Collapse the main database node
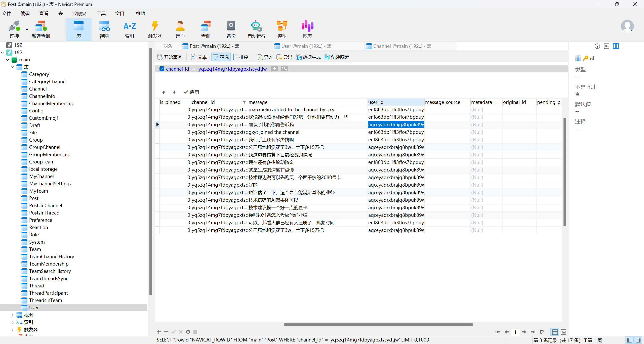This screenshot has height=344, width=644. [8, 60]
